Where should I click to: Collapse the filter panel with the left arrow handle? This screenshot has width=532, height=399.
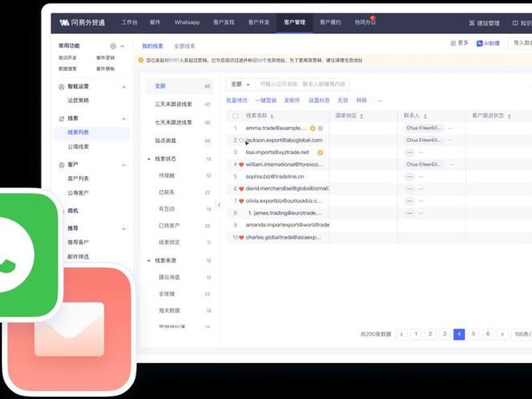point(219,205)
